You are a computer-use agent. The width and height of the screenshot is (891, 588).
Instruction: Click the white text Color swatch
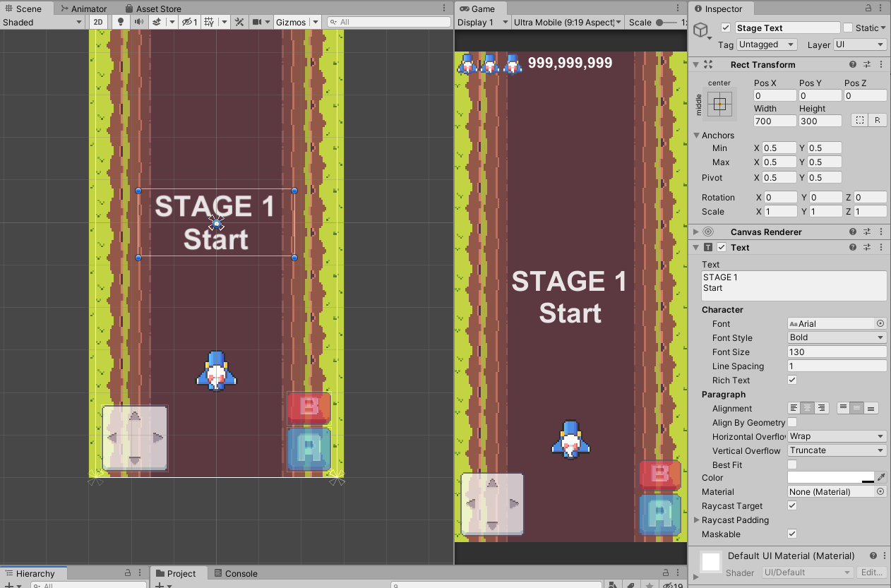(830, 478)
